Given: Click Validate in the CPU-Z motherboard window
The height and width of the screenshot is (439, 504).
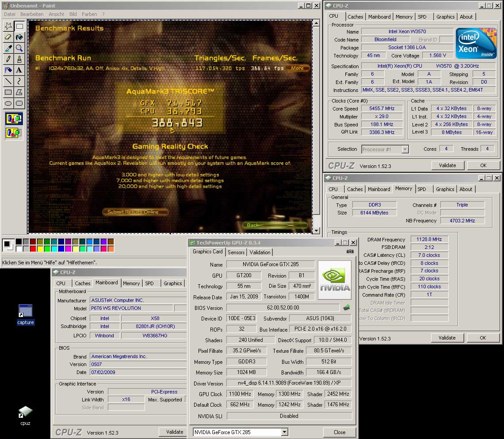Looking at the screenshot, I should point(172,432).
